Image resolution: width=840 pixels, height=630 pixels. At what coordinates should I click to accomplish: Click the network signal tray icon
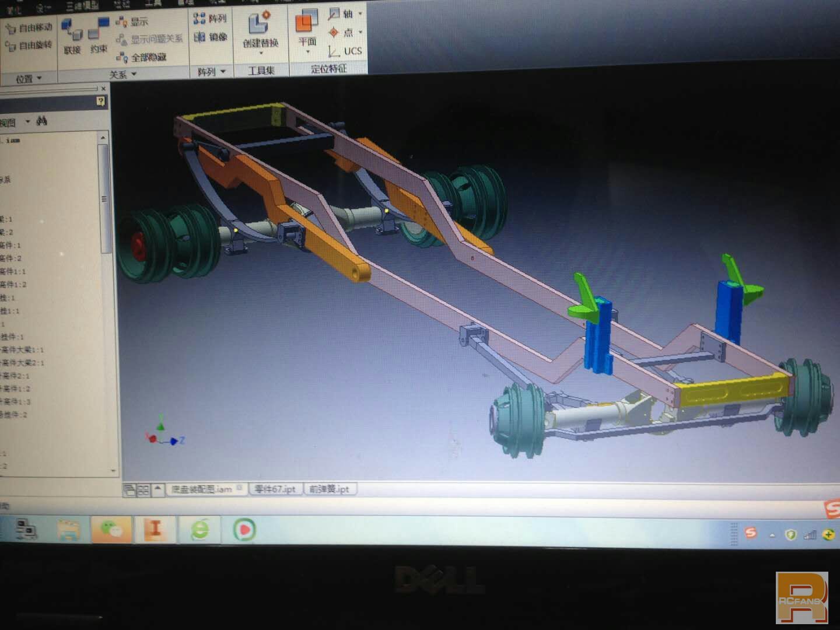(x=810, y=534)
